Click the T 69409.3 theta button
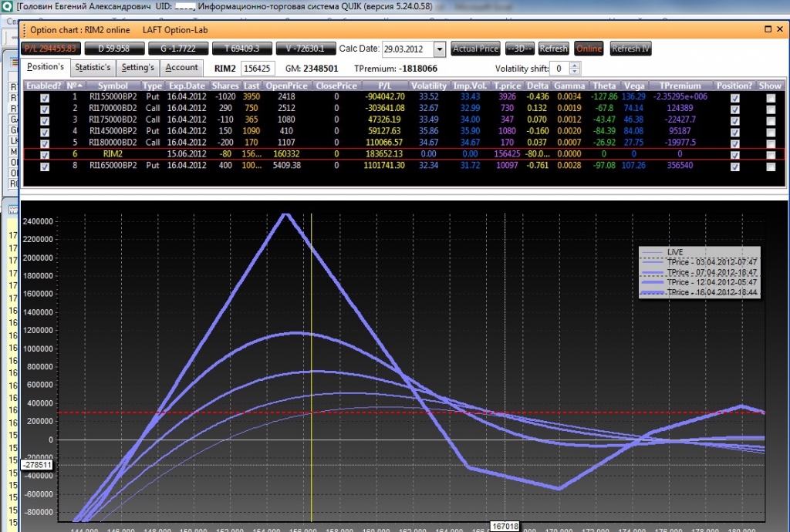Screen dimensions: 790x532 (241, 49)
